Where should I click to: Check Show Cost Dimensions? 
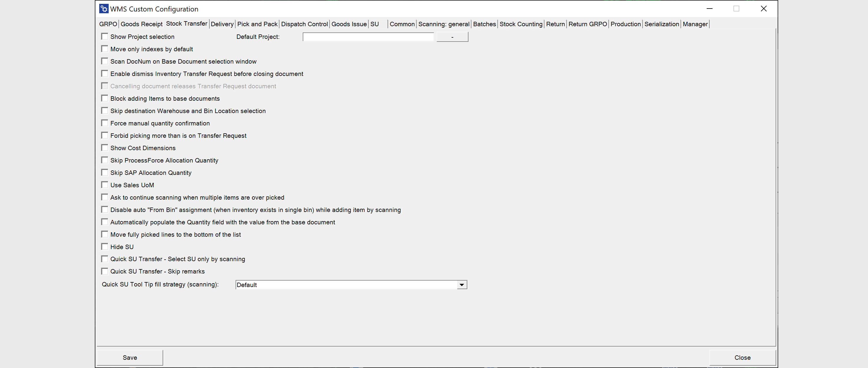[105, 147]
